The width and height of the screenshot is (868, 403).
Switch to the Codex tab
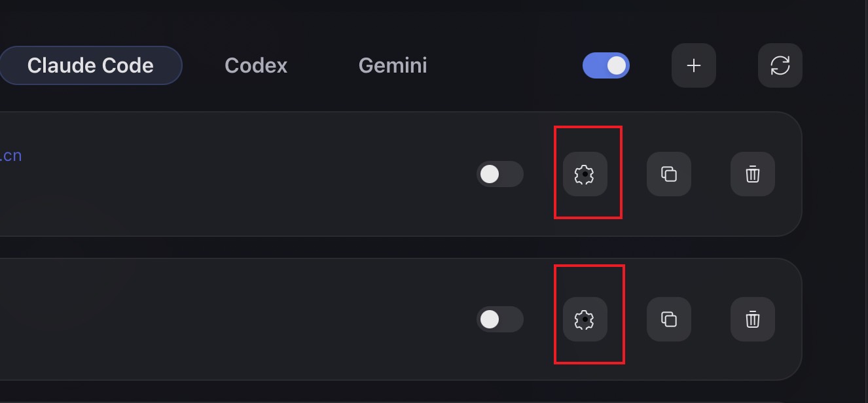256,65
